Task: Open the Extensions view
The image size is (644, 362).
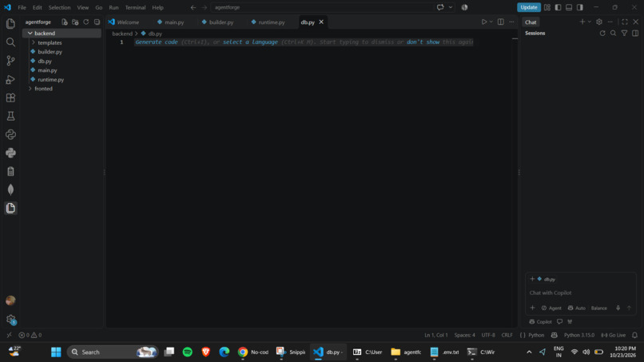Action: click(10, 97)
